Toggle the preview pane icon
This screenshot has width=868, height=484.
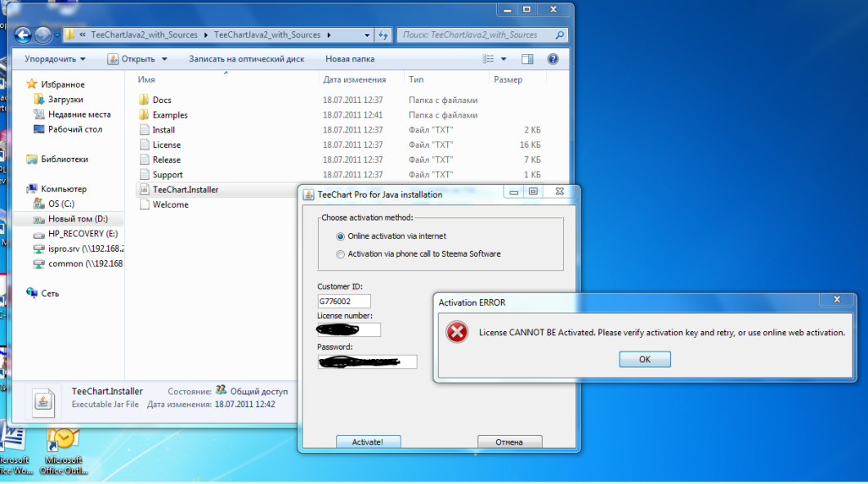[x=527, y=59]
